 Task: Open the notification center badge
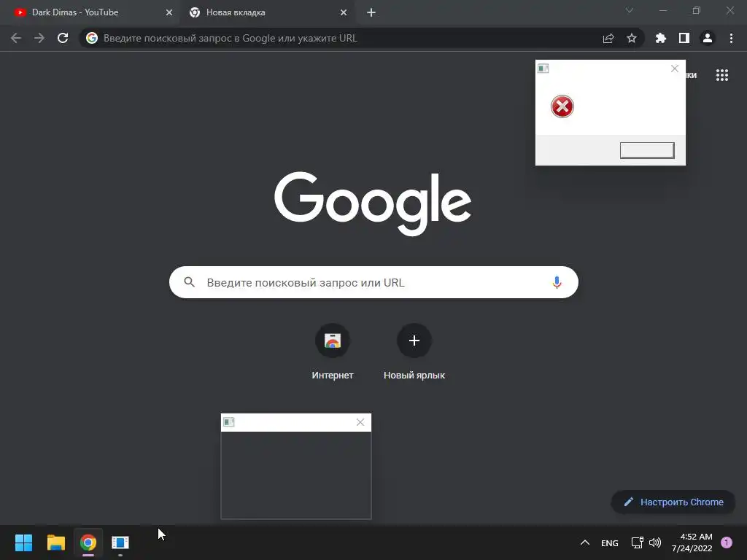(727, 542)
